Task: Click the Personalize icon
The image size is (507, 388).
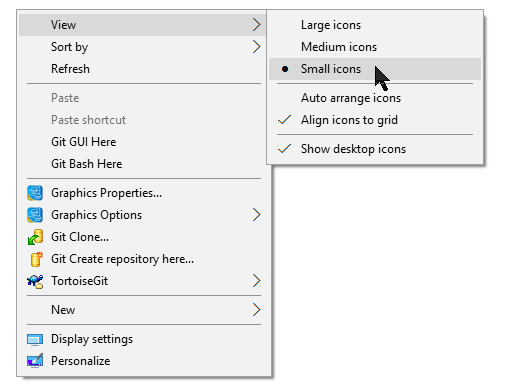Action: [x=35, y=361]
